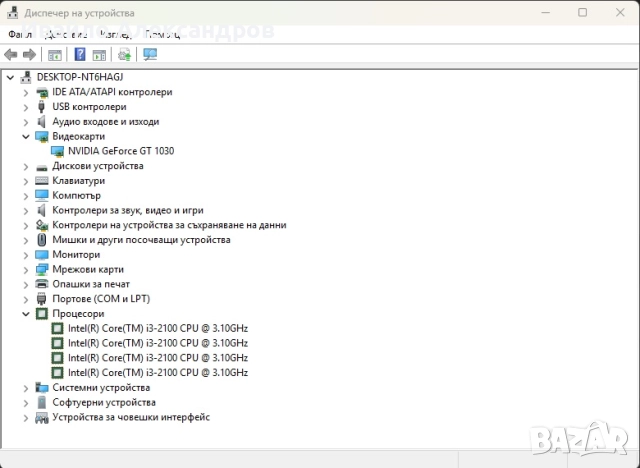
Task: Click speaker icon of Аудио входове и изходи
Action: tap(41, 122)
